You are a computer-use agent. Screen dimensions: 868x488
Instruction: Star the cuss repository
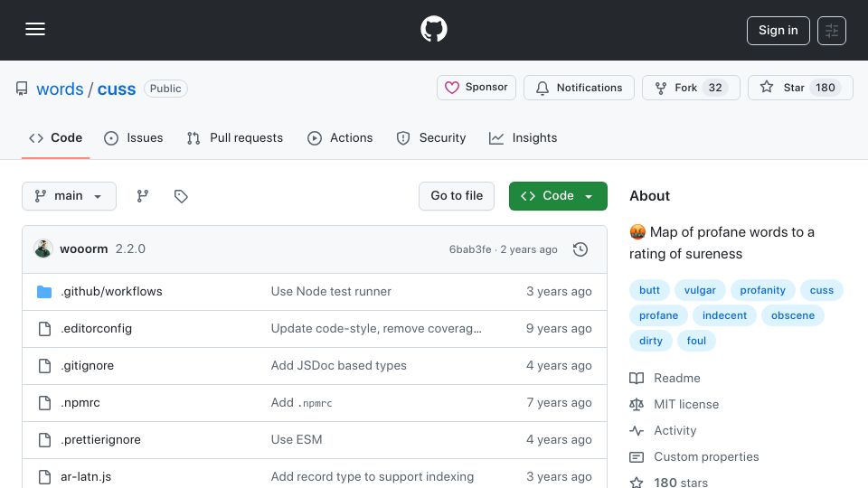click(x=800, y=88)
